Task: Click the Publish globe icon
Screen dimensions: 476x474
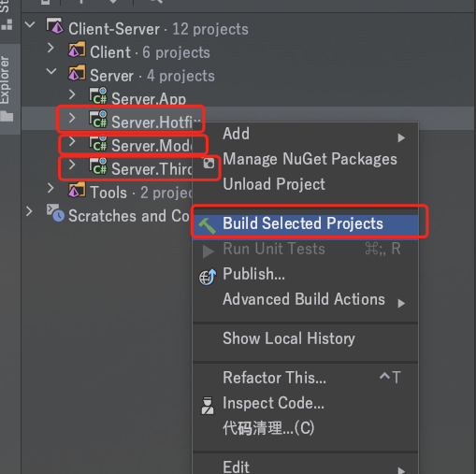Action: pos(208,277)
